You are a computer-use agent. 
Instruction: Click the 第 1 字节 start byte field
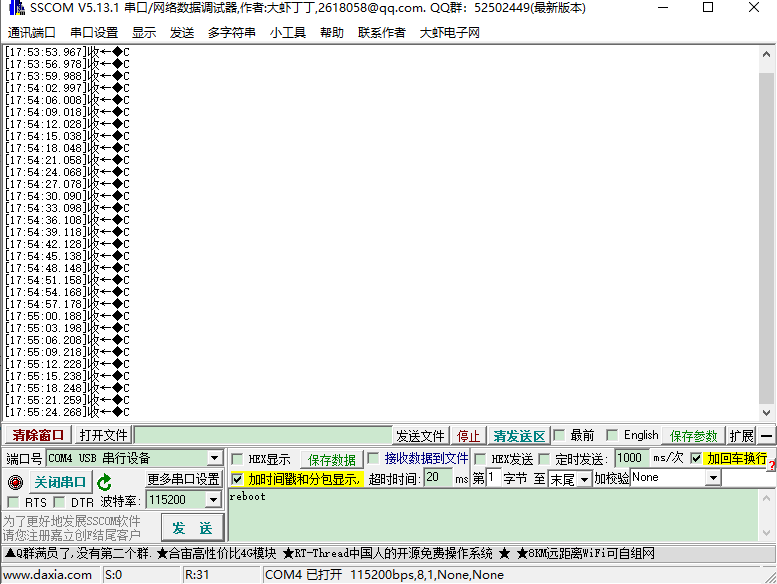click(x=493, y=478)
